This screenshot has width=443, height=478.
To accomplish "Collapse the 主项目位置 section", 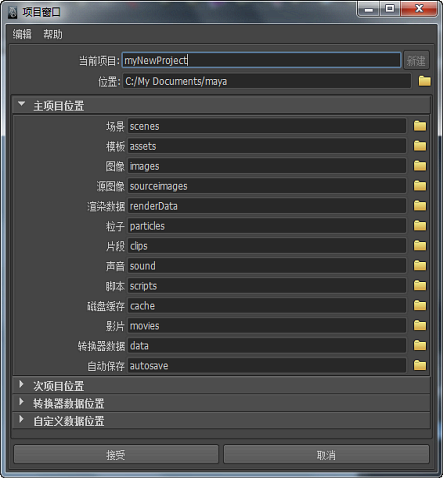I will [22, 104].
